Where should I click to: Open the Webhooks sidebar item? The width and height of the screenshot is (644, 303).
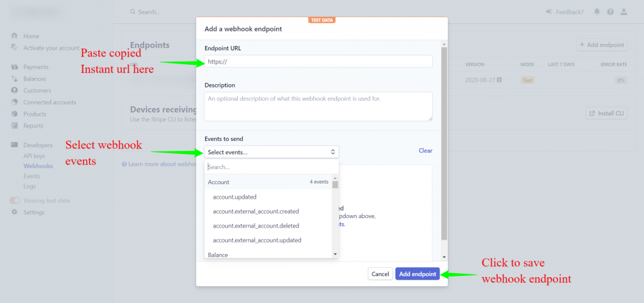point(38,167)
